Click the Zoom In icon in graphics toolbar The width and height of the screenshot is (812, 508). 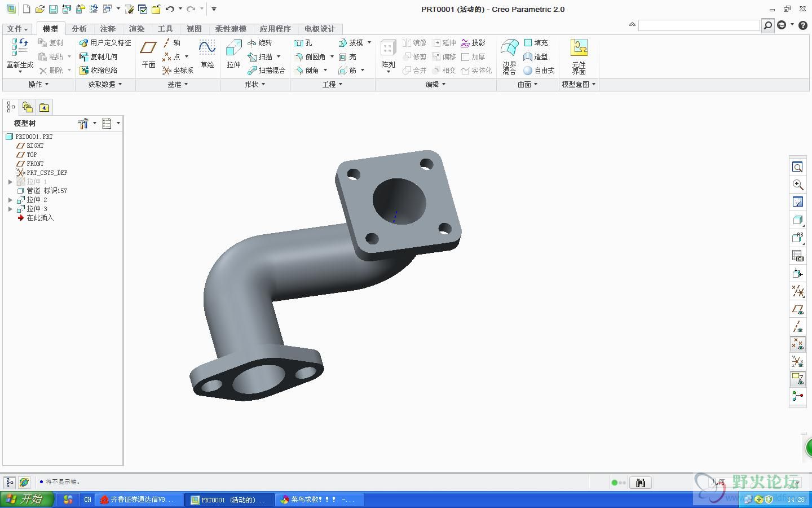point(797,185)
